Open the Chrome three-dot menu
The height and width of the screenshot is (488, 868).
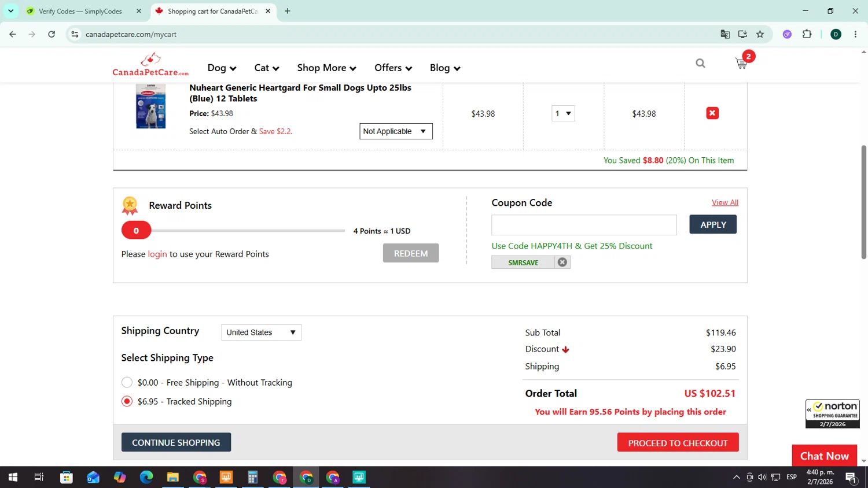click(855, 34)
